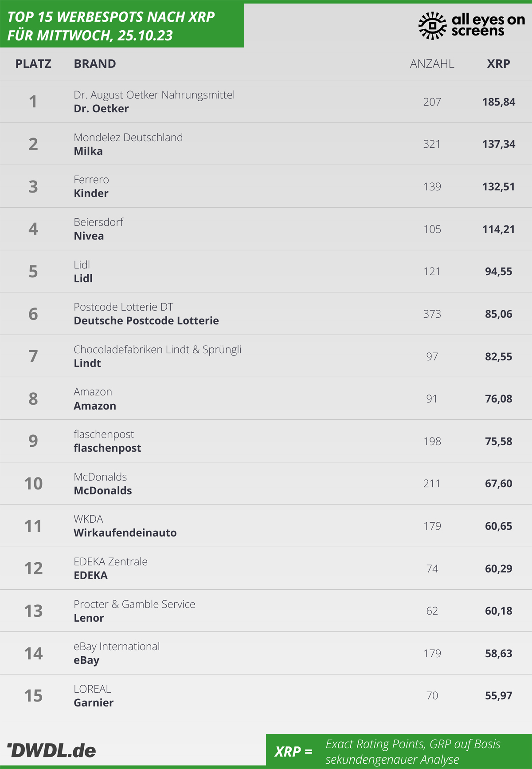Click the ANZAHL column header
This screenshot has width=532, height=769.
[x=432, y=64]
